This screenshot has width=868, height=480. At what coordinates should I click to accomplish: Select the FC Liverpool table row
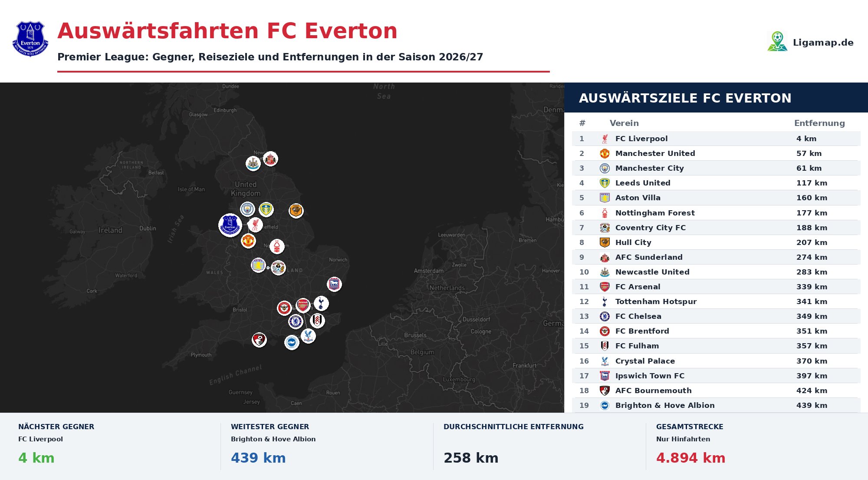click(x=716, y=139)
